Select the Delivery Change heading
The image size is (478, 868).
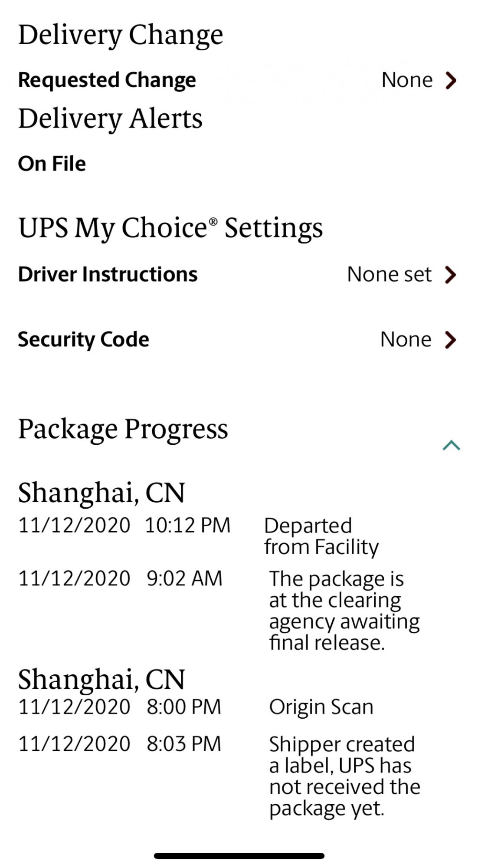coord(121,35)
